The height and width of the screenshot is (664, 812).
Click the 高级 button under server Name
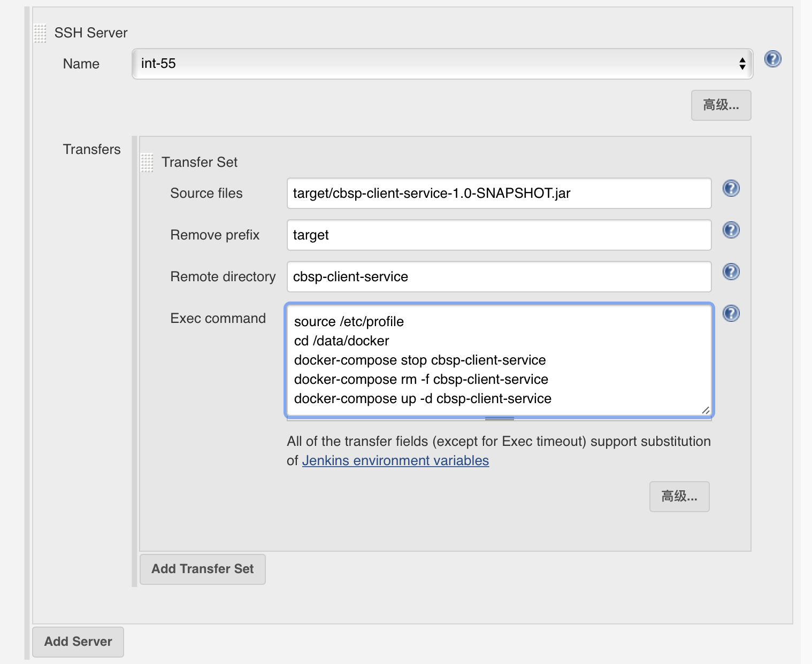(x=721, y=105)
